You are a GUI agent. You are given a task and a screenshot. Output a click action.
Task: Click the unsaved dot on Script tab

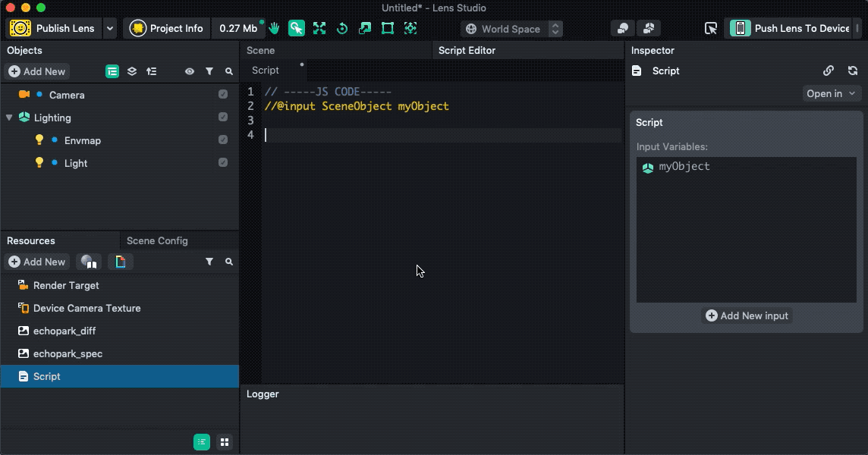click(x=302, y=64)
